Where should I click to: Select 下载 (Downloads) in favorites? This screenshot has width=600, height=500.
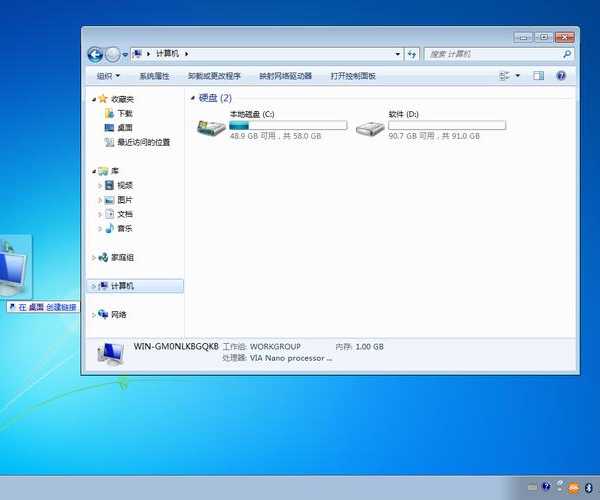(124, 114)
